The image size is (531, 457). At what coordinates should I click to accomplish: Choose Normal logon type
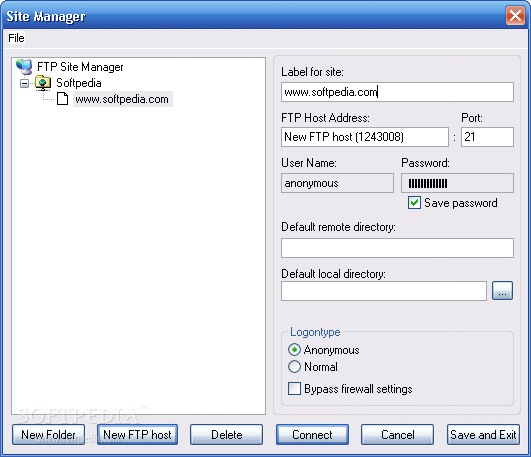coord(294,367)
